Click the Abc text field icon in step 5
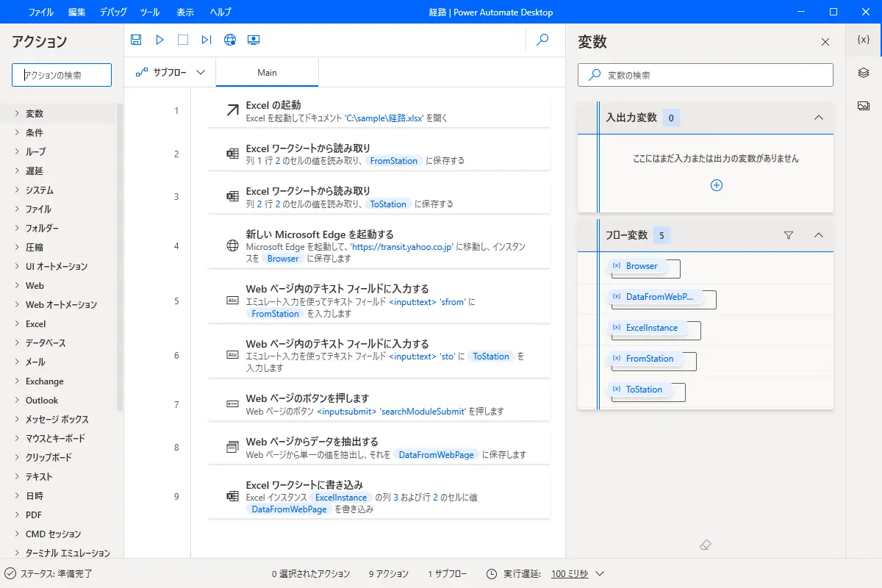Viewport: 882px width, 588px height. [232, 301]
